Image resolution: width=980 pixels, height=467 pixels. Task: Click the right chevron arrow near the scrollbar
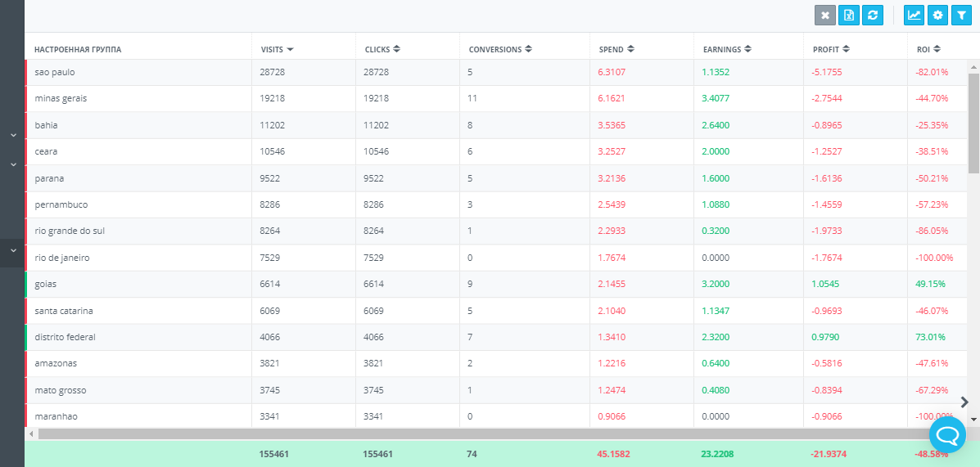(965, 402)
